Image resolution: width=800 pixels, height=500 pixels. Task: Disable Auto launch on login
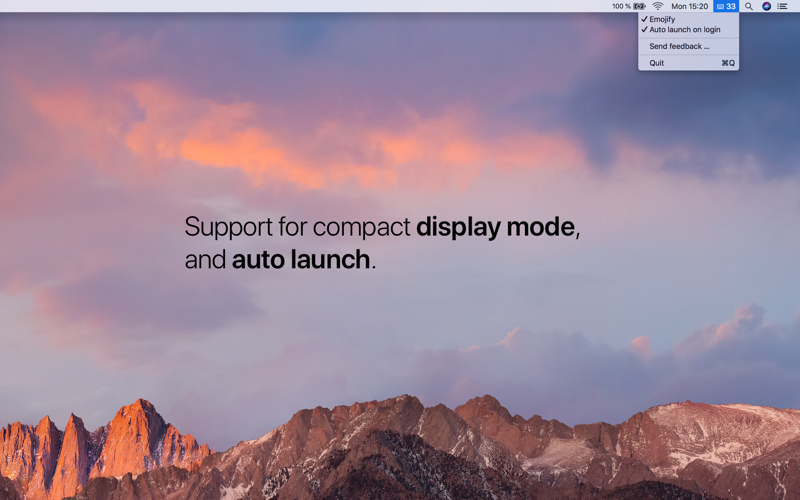pyautogui.click(x=688, y=30)
